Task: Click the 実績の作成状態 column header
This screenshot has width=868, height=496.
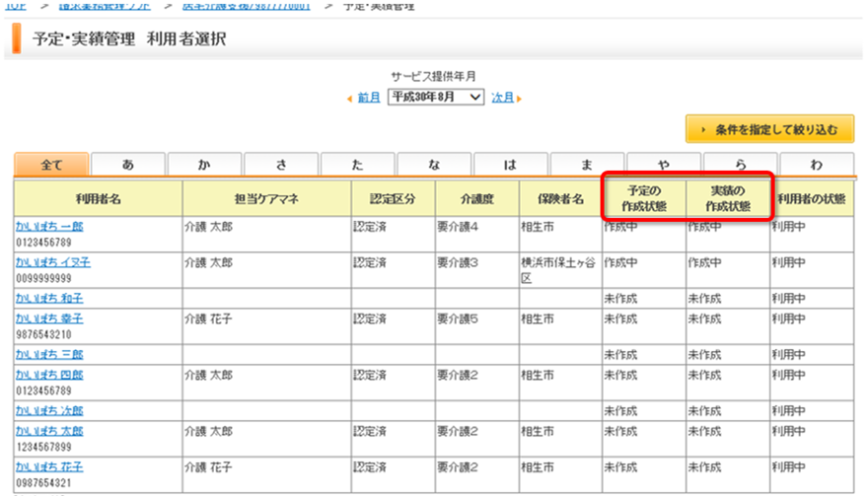Action: (x=727, y=199)
